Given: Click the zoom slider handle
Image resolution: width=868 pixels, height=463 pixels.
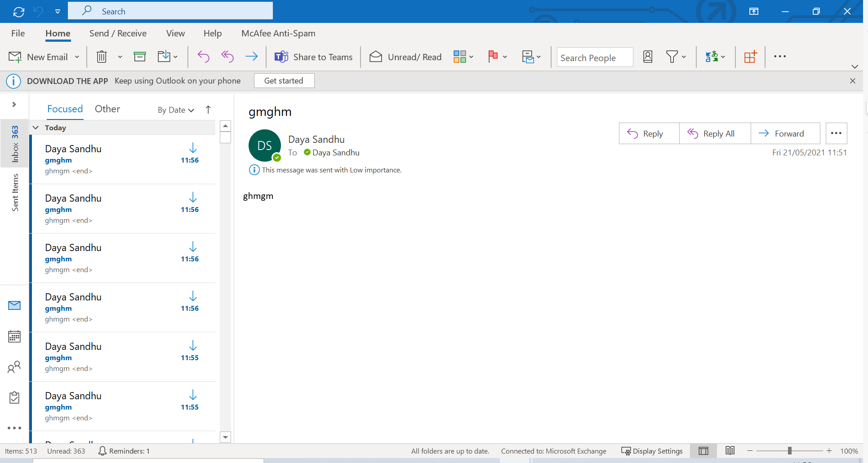Looking at the screenshot, I should coord(790,450).
